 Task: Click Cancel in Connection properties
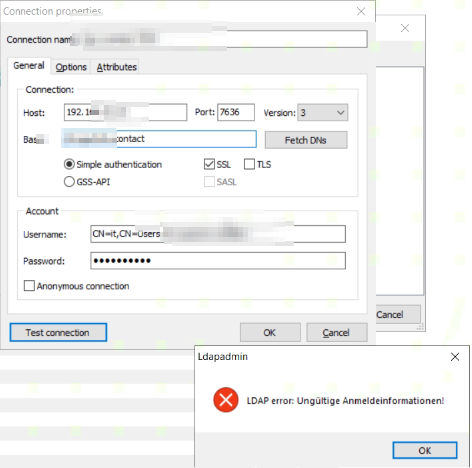point(337,332)
